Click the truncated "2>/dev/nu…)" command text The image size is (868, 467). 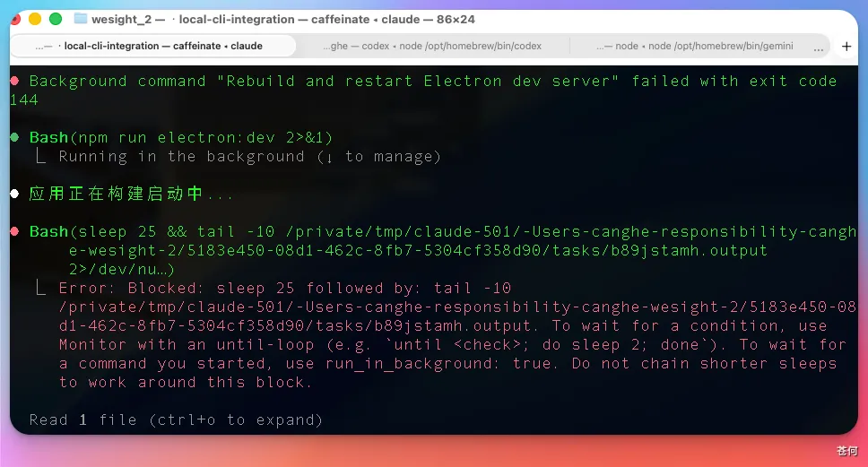[x=121, y=269]
